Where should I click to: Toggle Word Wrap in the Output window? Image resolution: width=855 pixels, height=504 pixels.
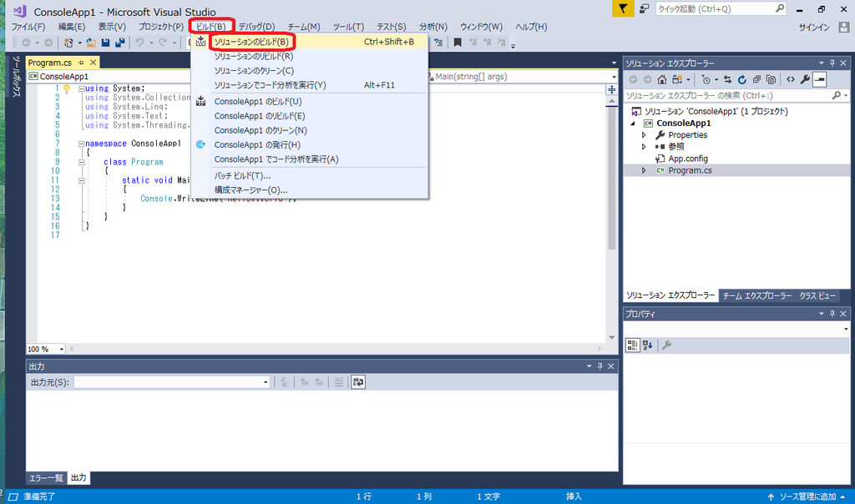pyautogui.click(x=358, y=382)
